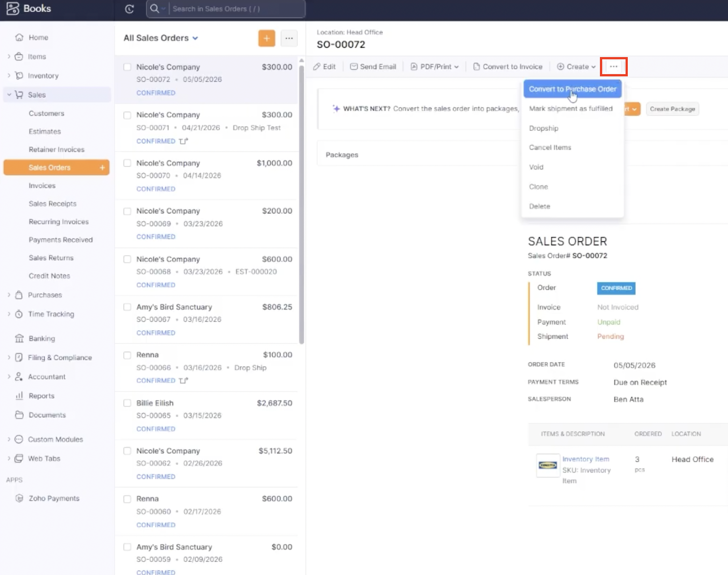Select Convert to Purchase Order menu item
Viewport: 728px width, 575px height.
[573, 89]
